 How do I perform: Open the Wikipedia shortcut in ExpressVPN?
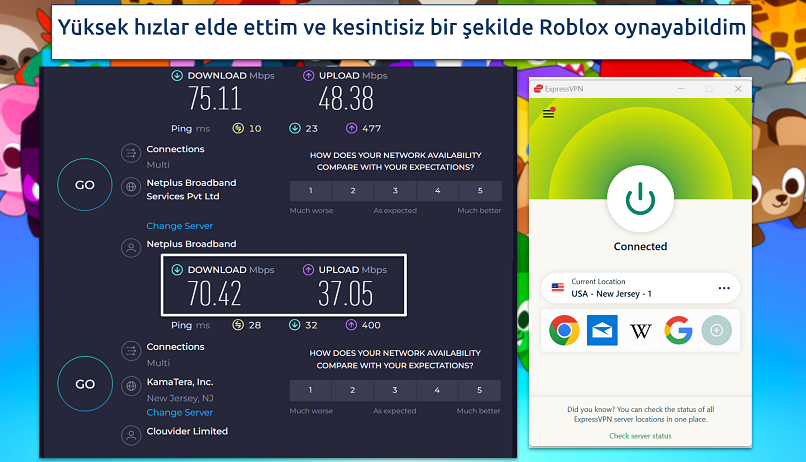click(x=640, y=330)
